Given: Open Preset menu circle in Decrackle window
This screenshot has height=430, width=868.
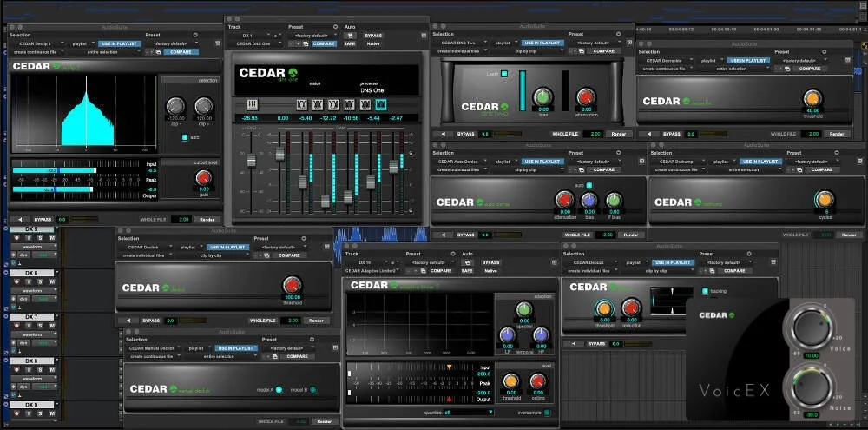Looking at the screenshot, I should coord(825,51).
